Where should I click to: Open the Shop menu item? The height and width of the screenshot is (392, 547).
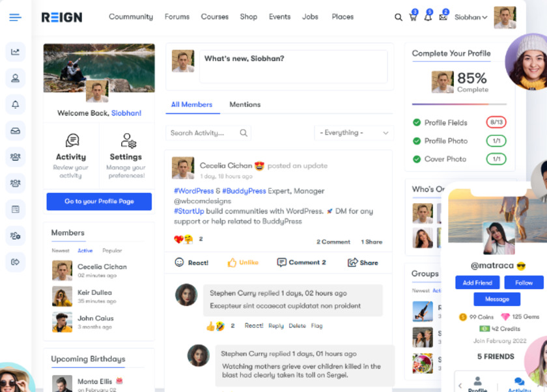[248, 17]
